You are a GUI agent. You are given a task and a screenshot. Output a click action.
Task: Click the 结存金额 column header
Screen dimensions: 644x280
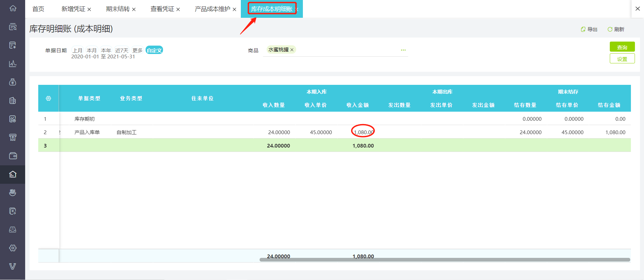[x=609, y=105]
